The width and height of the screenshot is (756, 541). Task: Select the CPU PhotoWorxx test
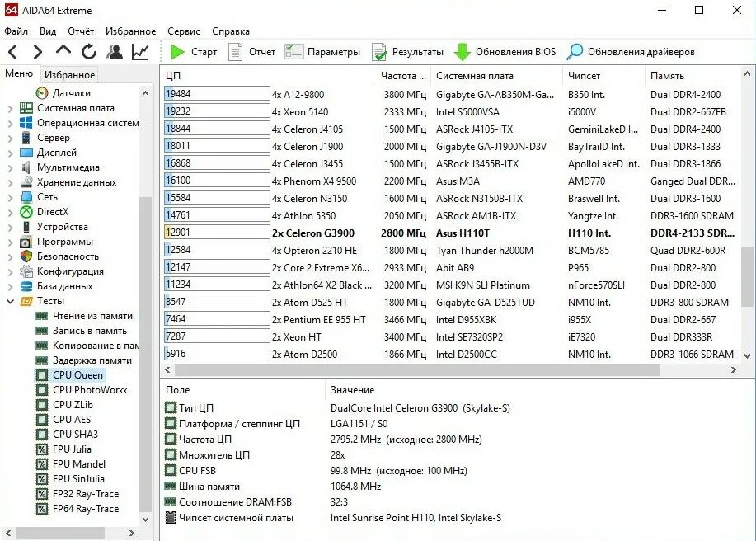click(x=82, y=390)
